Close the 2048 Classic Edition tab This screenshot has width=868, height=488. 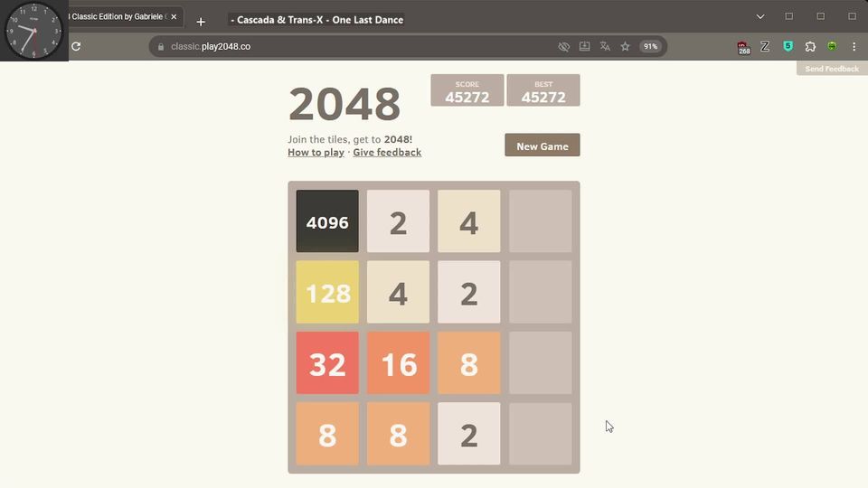174,16
